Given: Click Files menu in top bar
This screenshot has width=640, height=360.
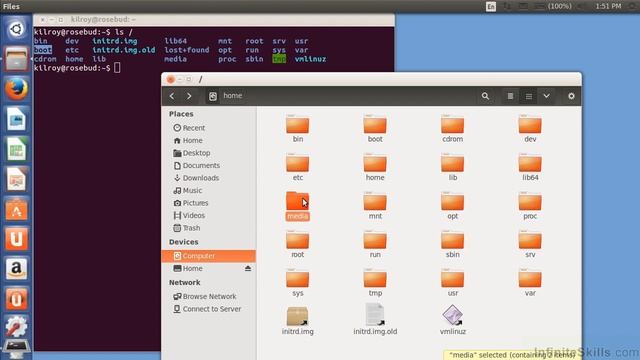Looking at the screenshot, I should point(11,6).
